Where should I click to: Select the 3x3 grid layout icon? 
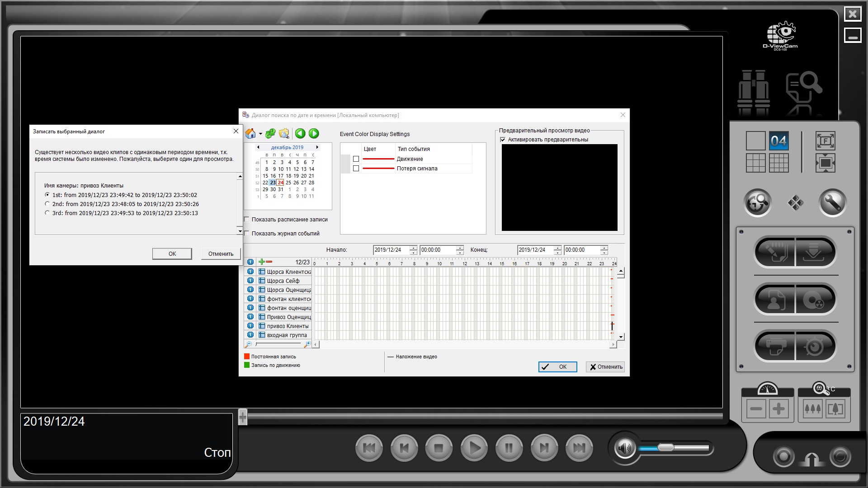[x=755, y=163]
